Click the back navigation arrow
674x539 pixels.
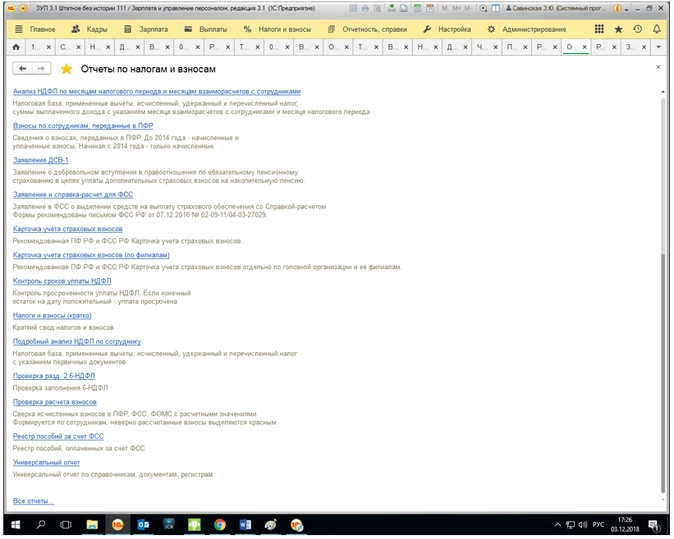coord(22,68)
